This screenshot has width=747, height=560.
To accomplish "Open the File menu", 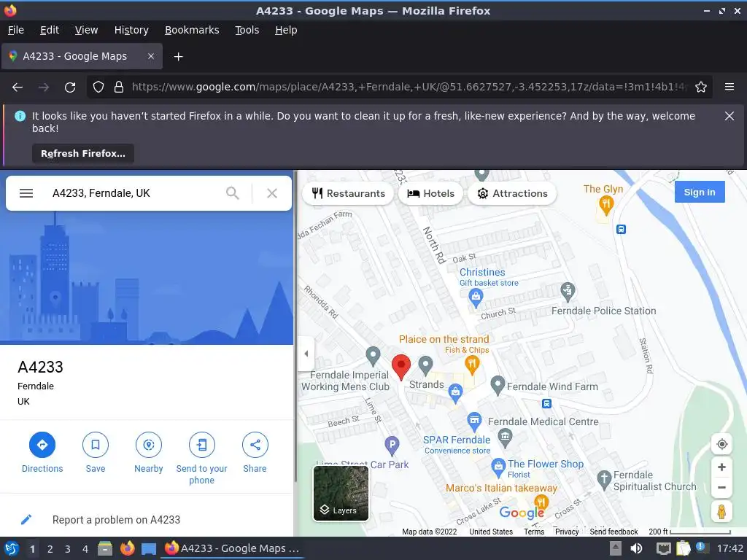I will (x=16, y=30).
